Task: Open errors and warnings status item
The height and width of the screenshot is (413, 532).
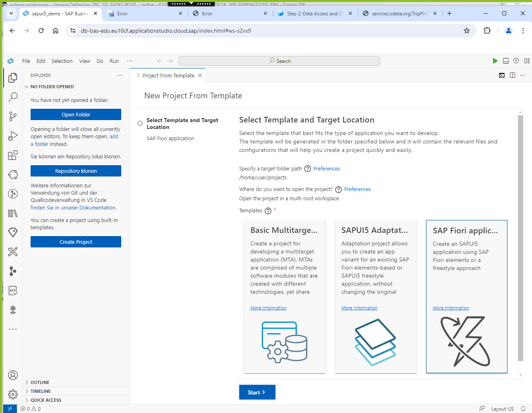Action: [31, 409]
